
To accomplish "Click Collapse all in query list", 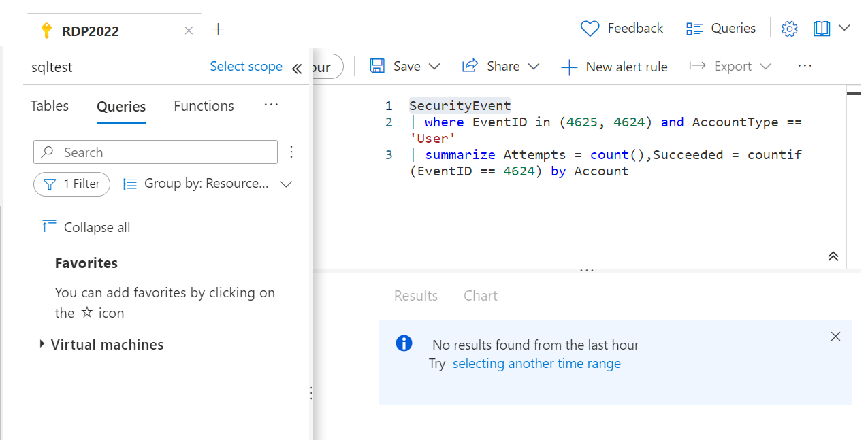I will [x=86, y=227].
